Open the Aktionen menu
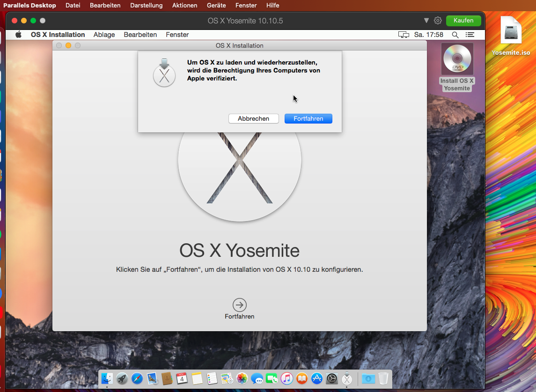The width and height of the screenshot is (536, 392). coord(184,6)
